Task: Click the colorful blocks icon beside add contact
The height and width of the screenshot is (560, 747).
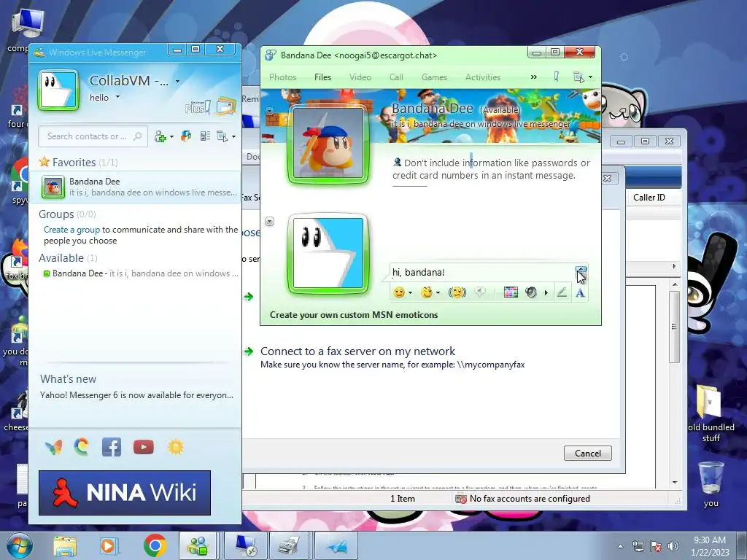Action: click(x=186, y=136)
